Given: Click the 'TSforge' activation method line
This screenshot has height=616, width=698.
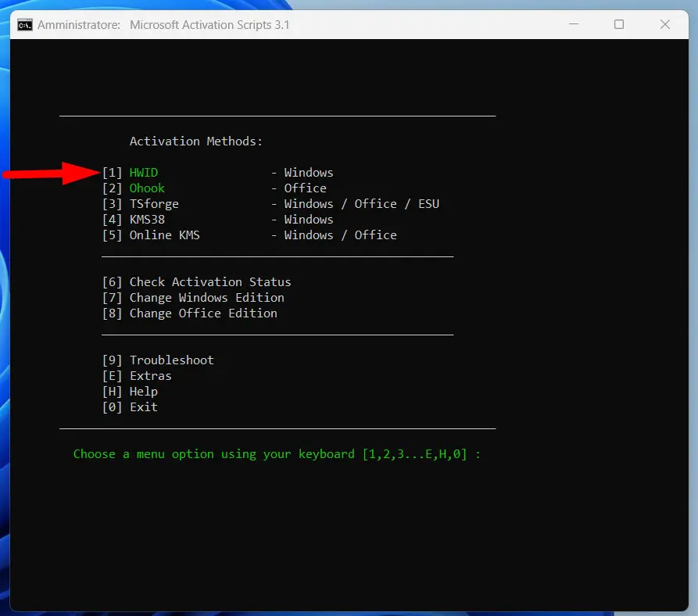Looking at the screenshot, I should click(270, 204).
